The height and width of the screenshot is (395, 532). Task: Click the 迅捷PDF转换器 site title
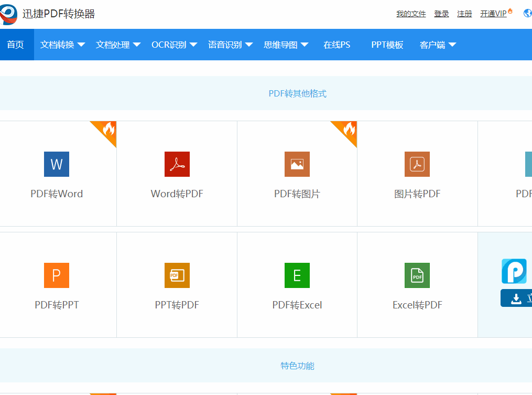(59, 14)
